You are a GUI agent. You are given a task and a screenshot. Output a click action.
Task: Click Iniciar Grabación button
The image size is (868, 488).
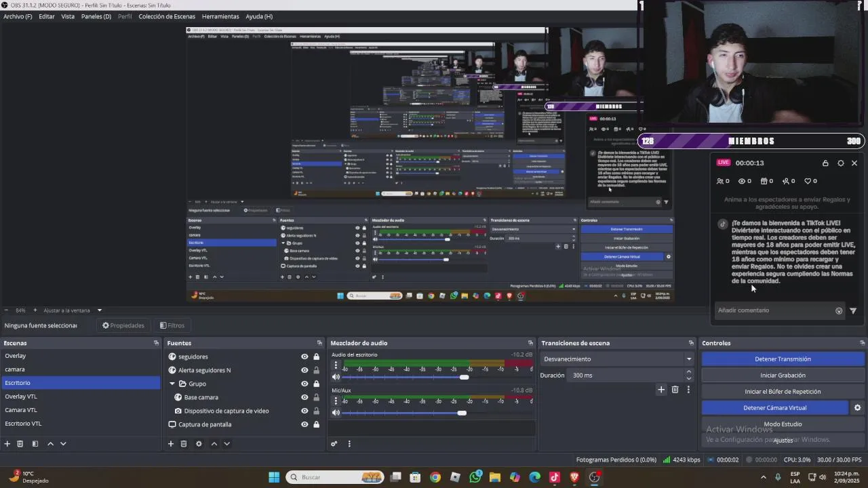tap(783, 375)
